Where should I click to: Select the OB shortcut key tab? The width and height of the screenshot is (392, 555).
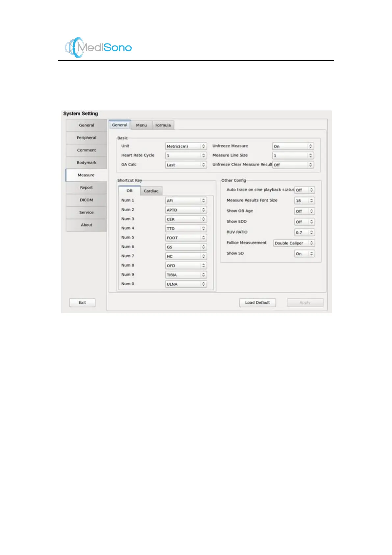129,191
